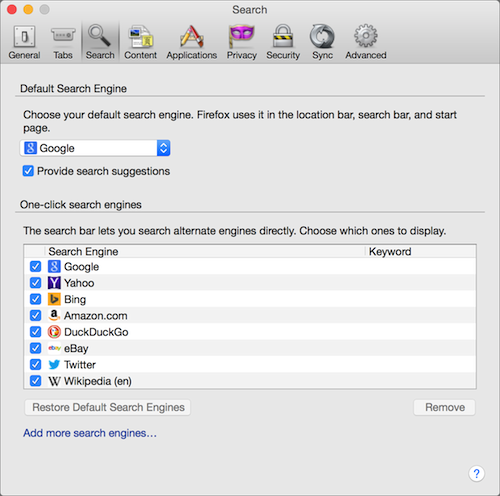Select the Twitter row in engine list
Screen dimensions: 500x496
[x=250, y=364]
